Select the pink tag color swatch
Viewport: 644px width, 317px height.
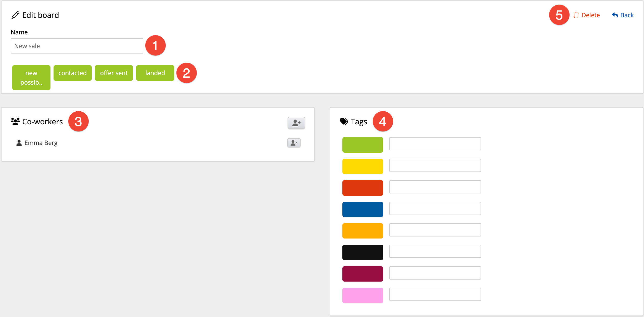tap(363, 295)
